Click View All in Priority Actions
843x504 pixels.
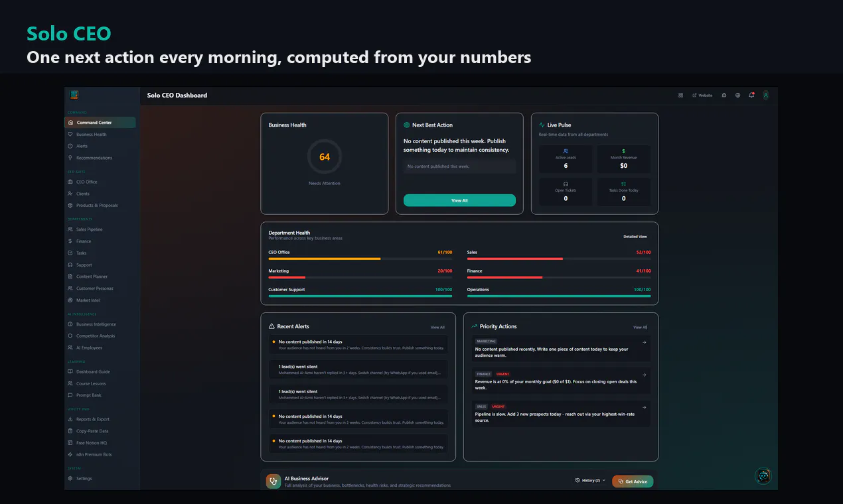(640, 327)
